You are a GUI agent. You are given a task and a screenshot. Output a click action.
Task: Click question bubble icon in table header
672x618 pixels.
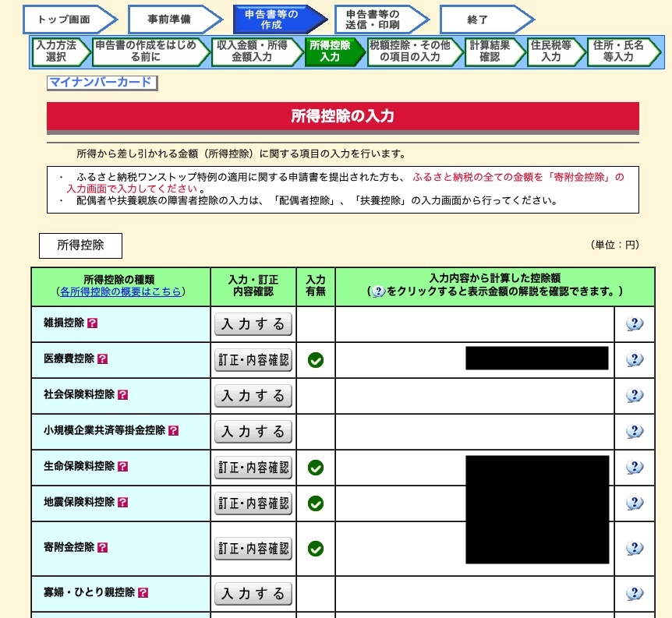coord(378,292)
